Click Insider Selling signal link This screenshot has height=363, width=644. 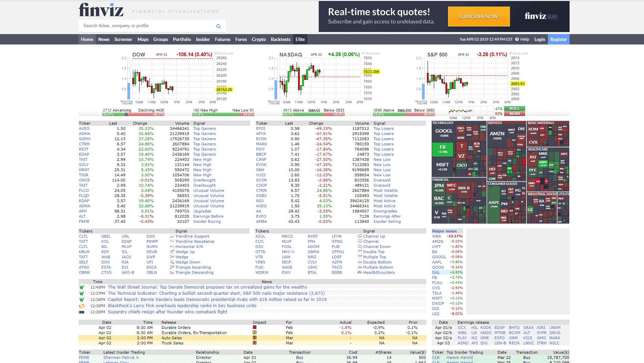(387, 221)
